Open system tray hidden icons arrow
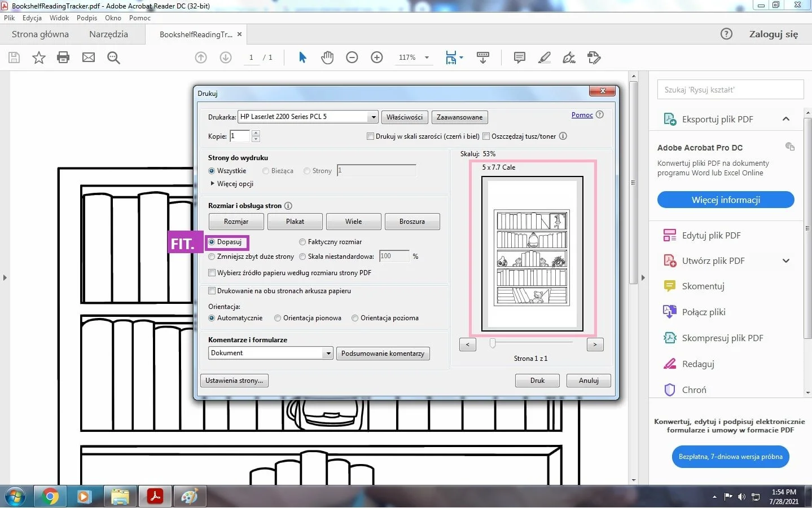Image resolution: width=812 pixels, height=508 pixels. (x=714, y=497)
